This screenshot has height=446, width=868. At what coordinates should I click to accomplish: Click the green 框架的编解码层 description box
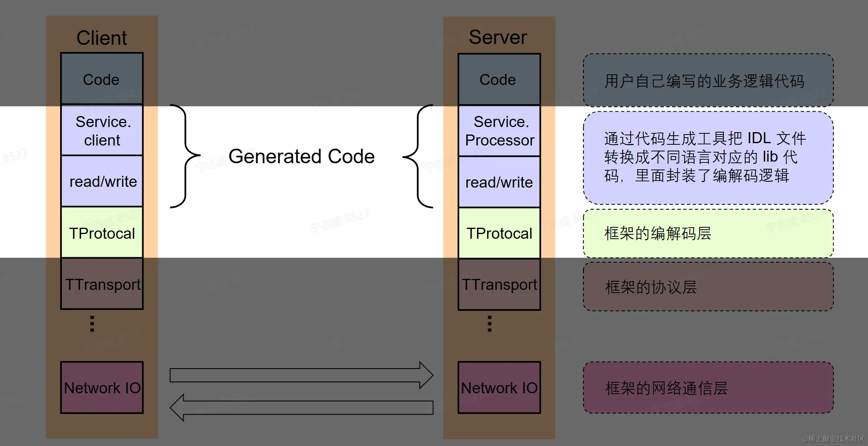[x=708, y=234]
